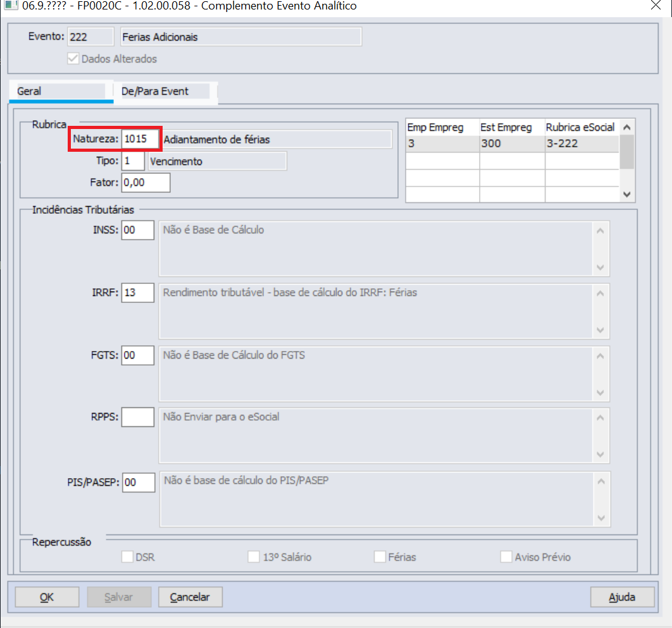Click the Natureza code field 1015
Screen dimensions: 672x628
click(140, 139)
